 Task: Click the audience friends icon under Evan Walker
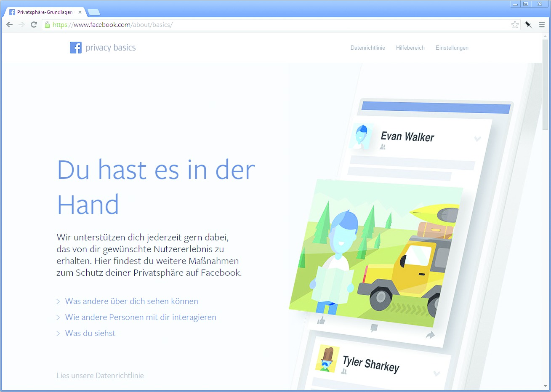click(383, 147)
